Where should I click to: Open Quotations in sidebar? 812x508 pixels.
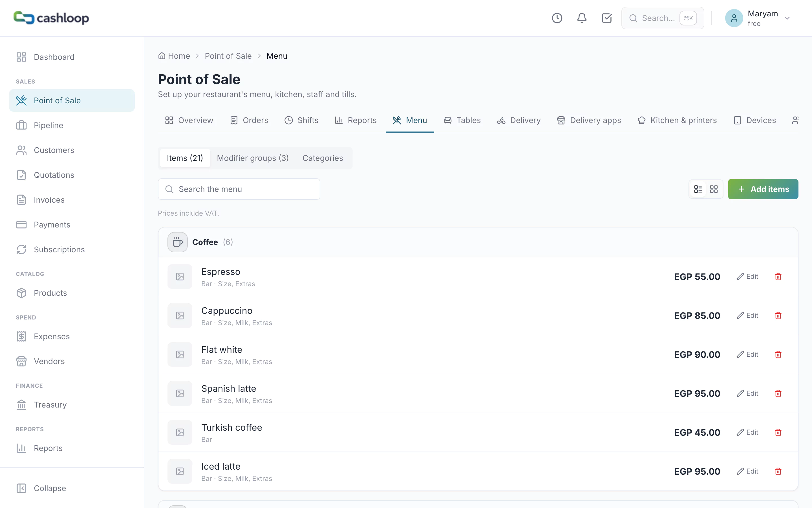[72, 175]
